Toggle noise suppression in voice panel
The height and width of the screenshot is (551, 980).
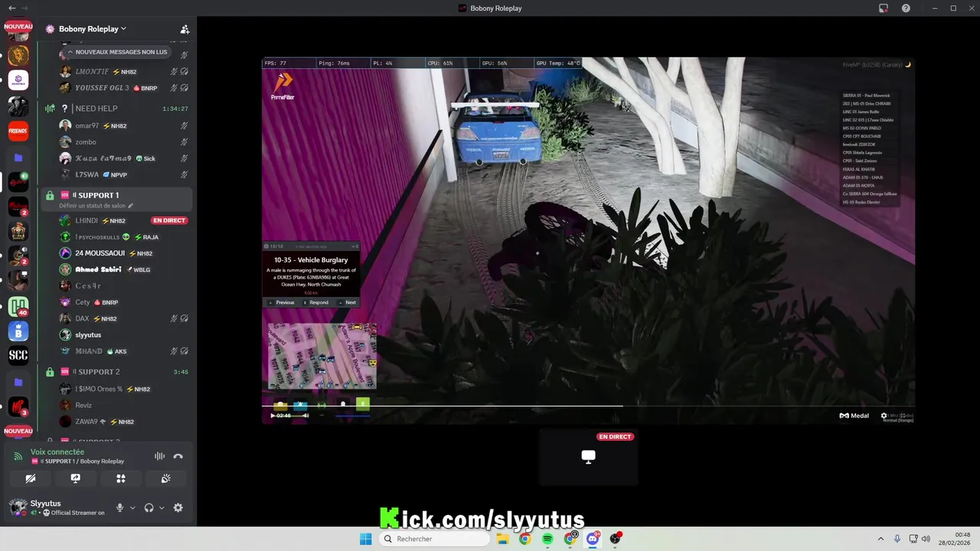click(x=159, y=456)
